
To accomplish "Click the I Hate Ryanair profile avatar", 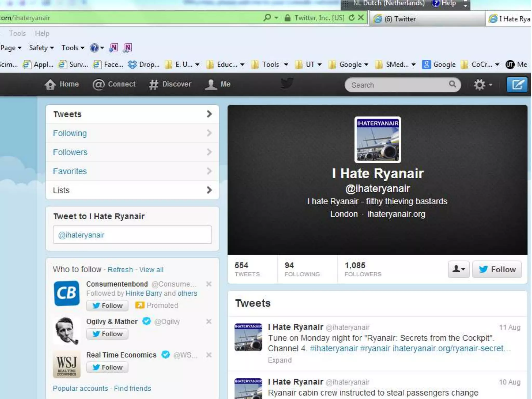I will (377, 140).
